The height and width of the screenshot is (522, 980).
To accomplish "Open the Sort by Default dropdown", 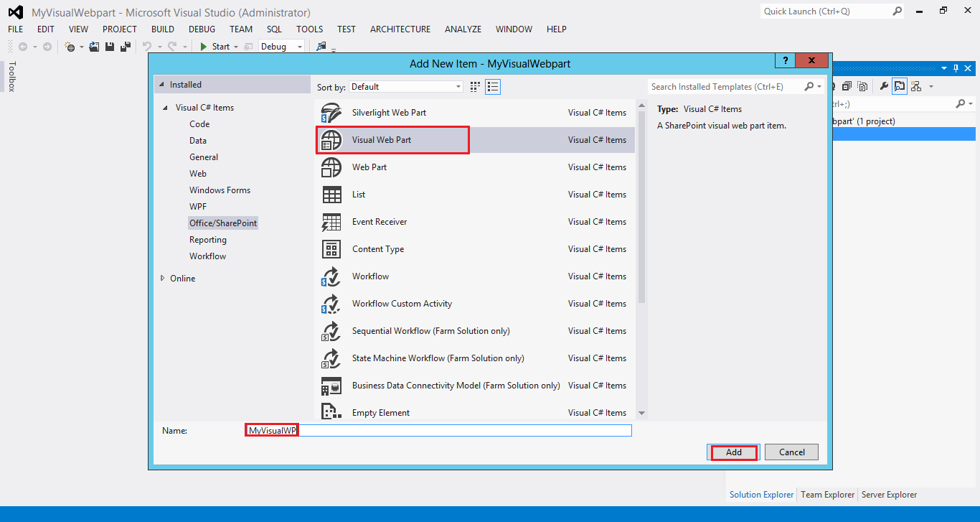I will 406,87.
